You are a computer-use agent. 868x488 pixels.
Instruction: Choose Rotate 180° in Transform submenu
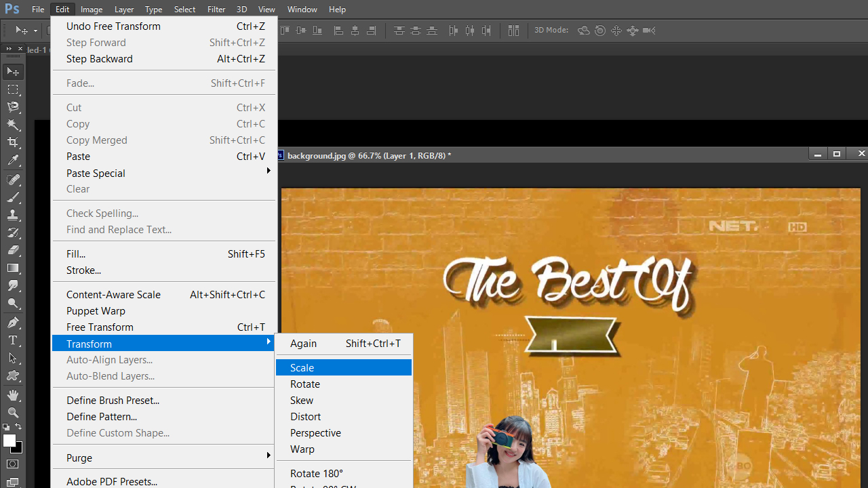[344, 473]
